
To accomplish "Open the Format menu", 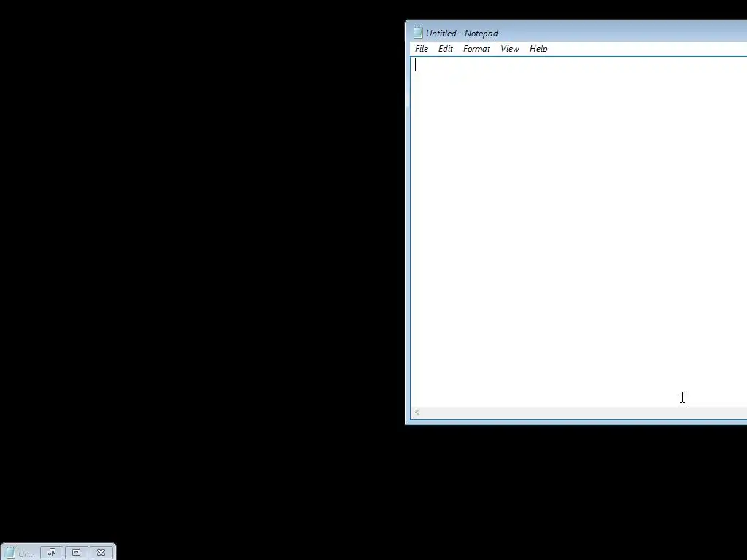I will [476, 49].
